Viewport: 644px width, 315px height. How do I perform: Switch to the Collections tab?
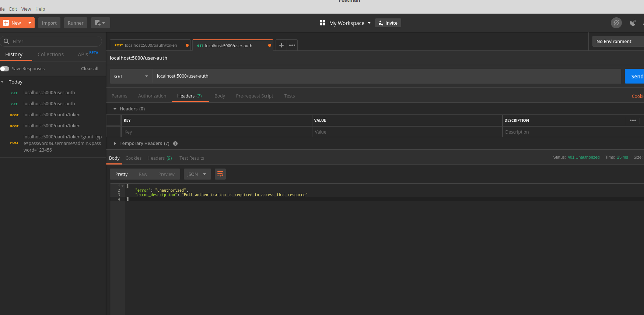(x=50, y=54)
